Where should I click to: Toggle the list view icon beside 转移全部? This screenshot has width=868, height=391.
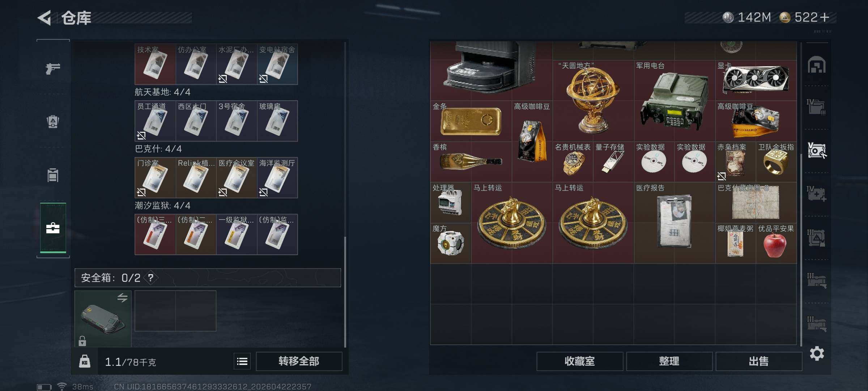point(242,361)
